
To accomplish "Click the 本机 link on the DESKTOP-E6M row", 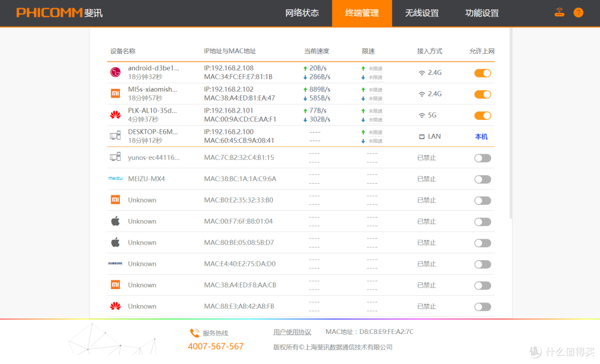I will (x=481, y=136).
